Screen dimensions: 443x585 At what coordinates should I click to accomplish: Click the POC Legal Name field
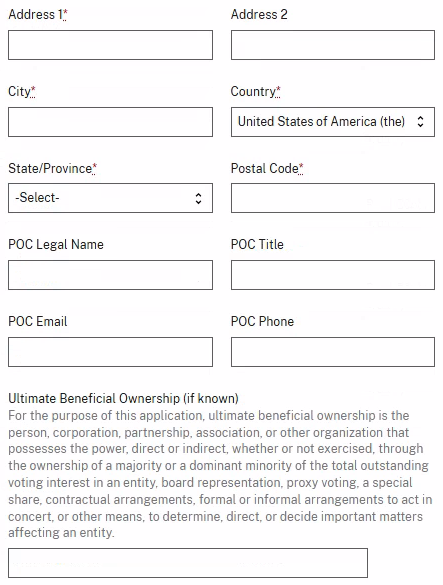tap(110, 275)
